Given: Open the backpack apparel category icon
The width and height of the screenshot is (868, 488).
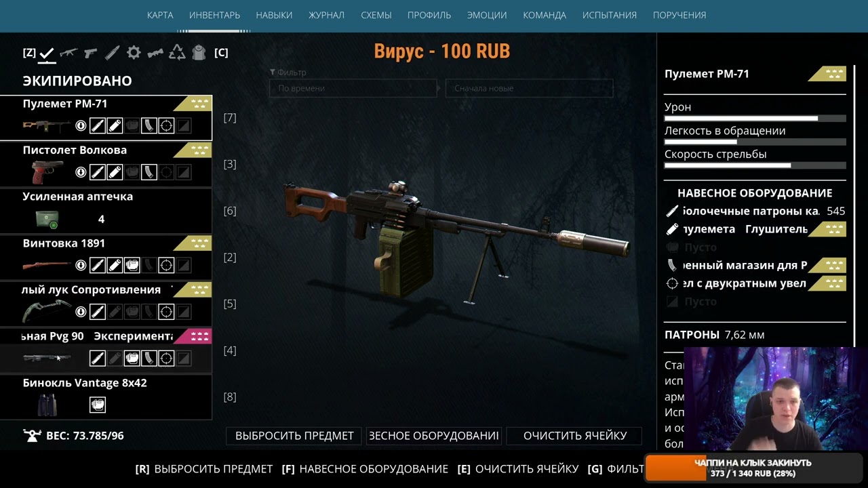Looking at the screenshot, I should [199, 53].
